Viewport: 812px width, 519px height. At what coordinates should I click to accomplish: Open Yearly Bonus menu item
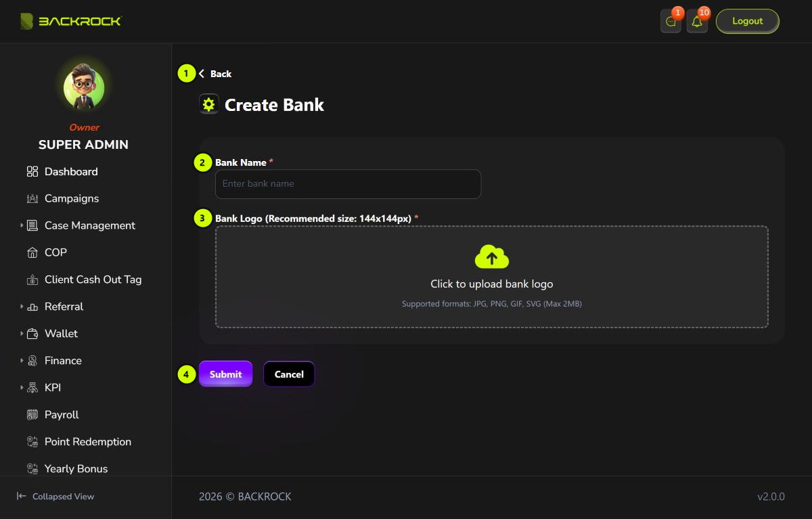click(x=76, y=469)
